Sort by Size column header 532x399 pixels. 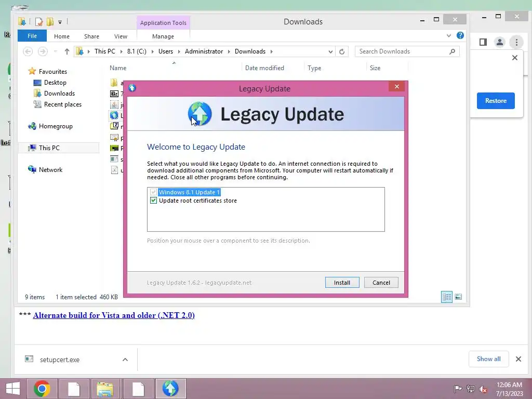click(375, 68)
